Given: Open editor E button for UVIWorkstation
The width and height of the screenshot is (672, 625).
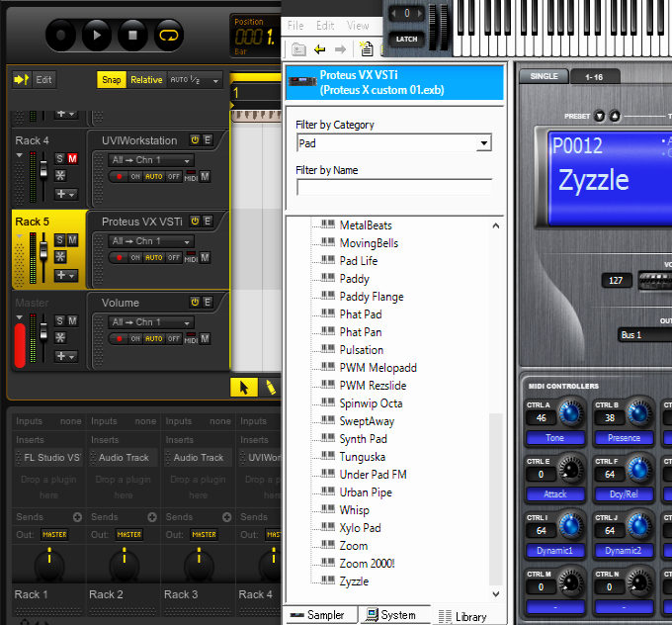Looking at the screenshot, I should [208, 139].
